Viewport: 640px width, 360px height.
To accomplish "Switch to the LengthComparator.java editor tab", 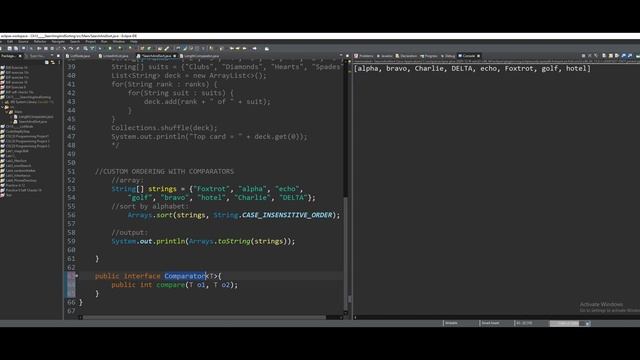I will [x=201, y=56].
